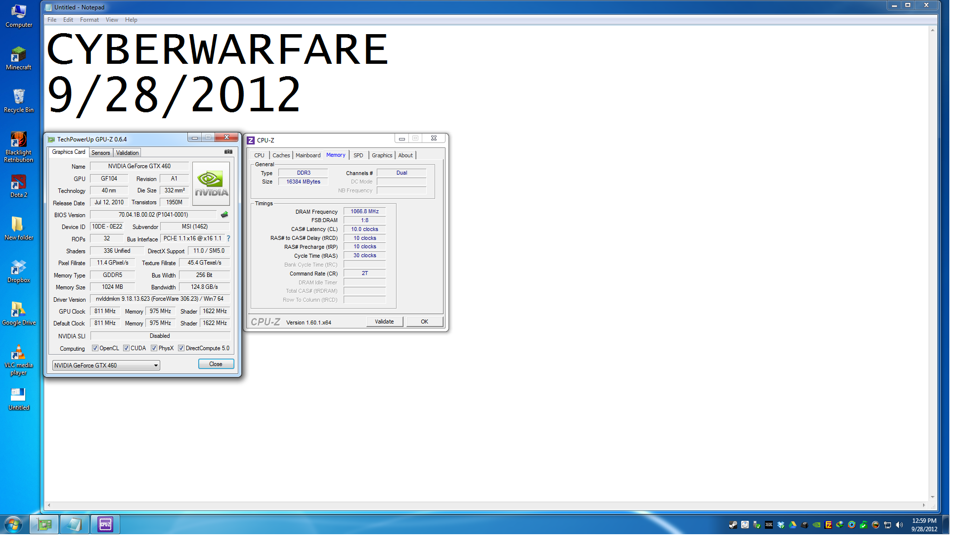Click the CPU-Z taskbar button

pyautogui.click(x=105, y=524)
